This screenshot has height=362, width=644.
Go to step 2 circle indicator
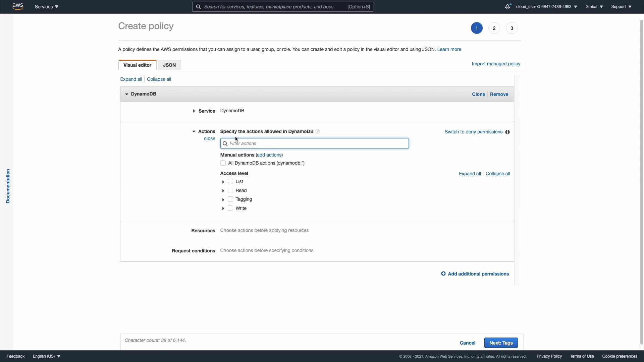494,28
